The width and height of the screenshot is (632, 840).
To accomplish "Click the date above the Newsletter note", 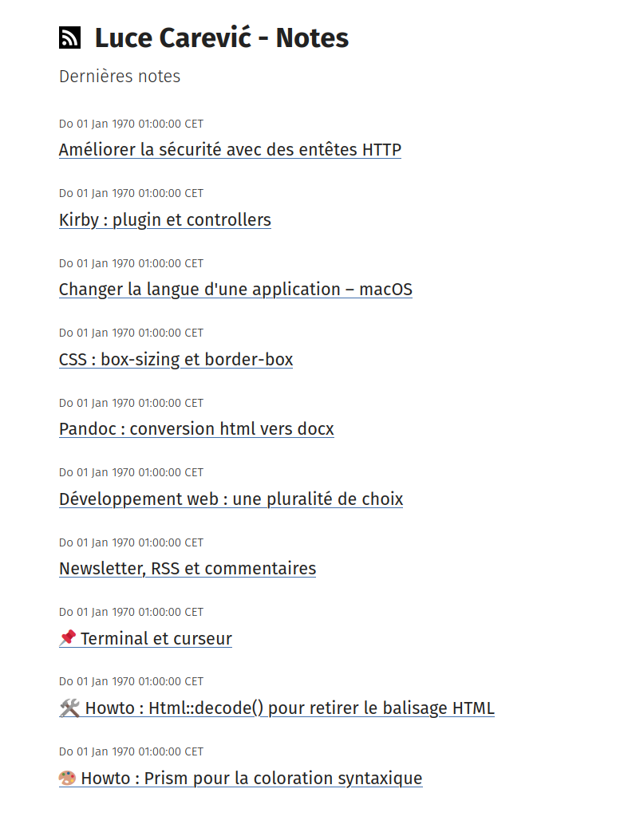I will pyautogui.click(x=131, y=542).
